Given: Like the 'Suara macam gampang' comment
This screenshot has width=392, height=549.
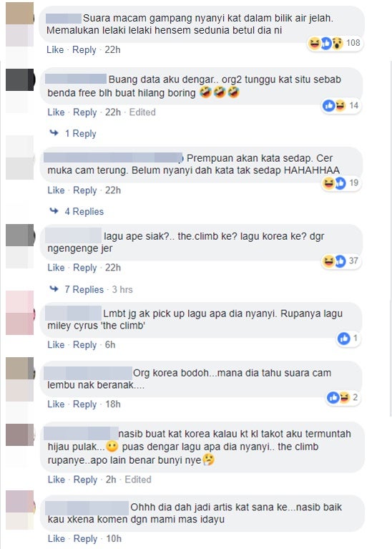Looking at the screenshot, I should [55, 49].
